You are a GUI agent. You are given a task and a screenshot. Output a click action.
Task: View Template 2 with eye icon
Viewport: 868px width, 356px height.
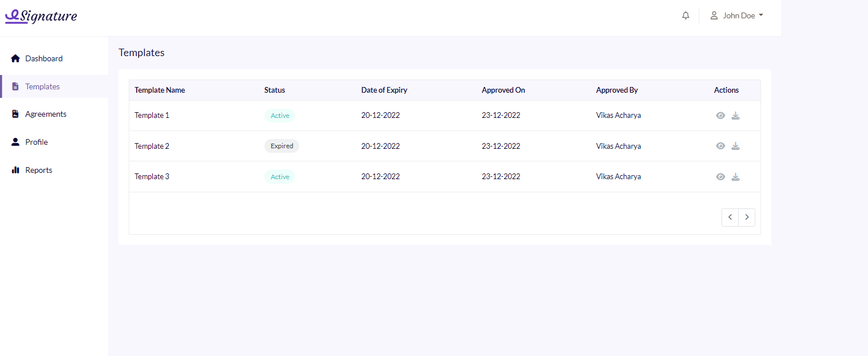(720, 146)
